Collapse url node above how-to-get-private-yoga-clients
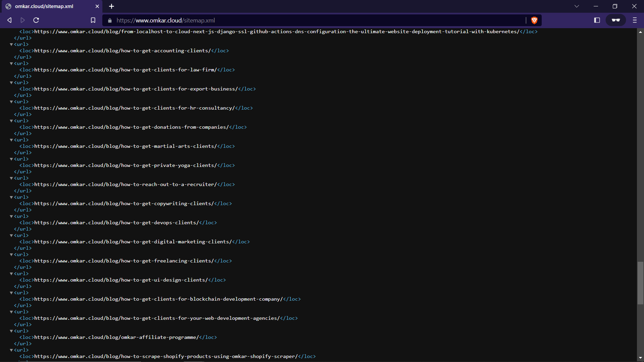644x362 pixels. point(11,159)
